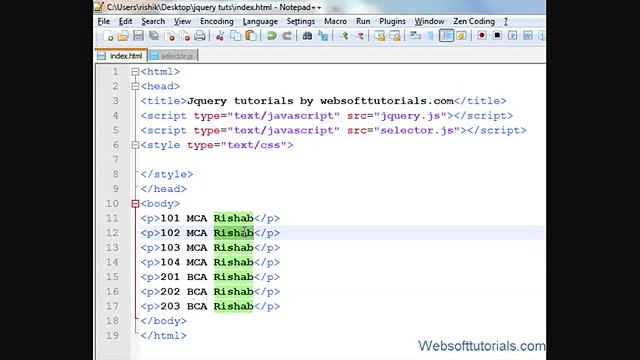640x360 pixels.
Task: Open Replace using the Replace toolbar icon
Action: pyautogui.click(x=323, y=36)
